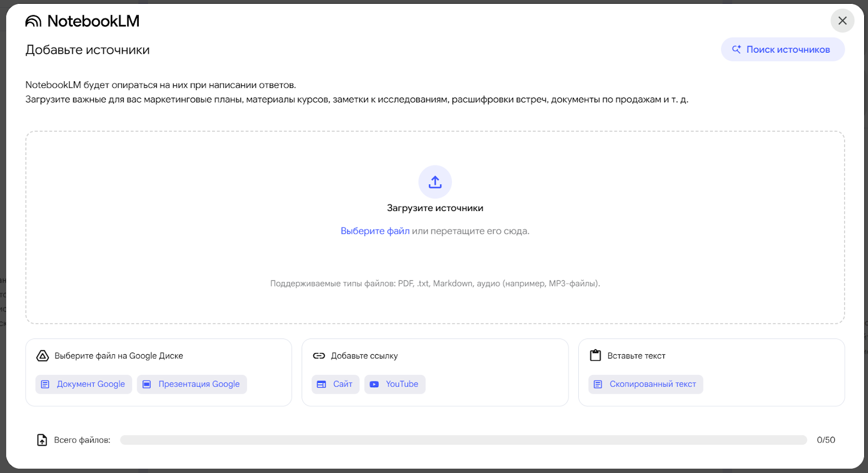Click the Поддерживаемые типы файлов text
Image resolution: width=868 pixels, height=473 pixels.
pos(435,283)
